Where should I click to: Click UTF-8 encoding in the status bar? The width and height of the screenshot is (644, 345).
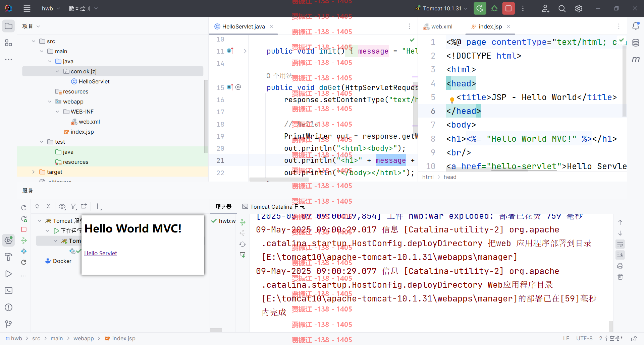tap(584, 339)
